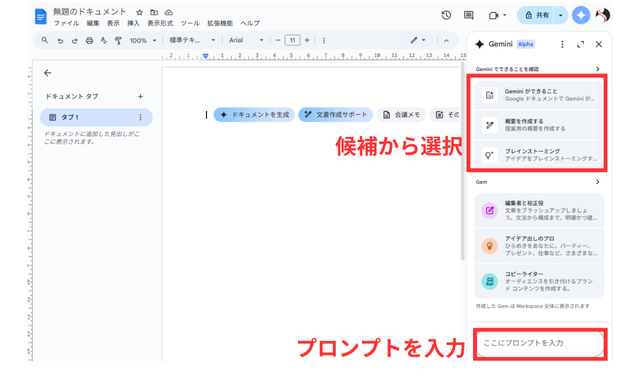This screenshot has height=384, width=640.
Task: Click the move to folder icon
Action: 154,12
